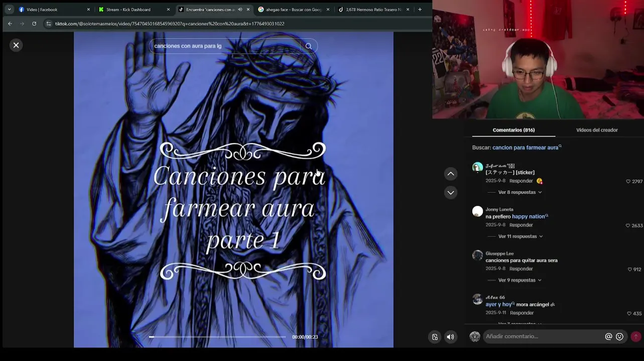Go back in browser history
The height and width of the screenshot is (361, 644).
point(10,24)
